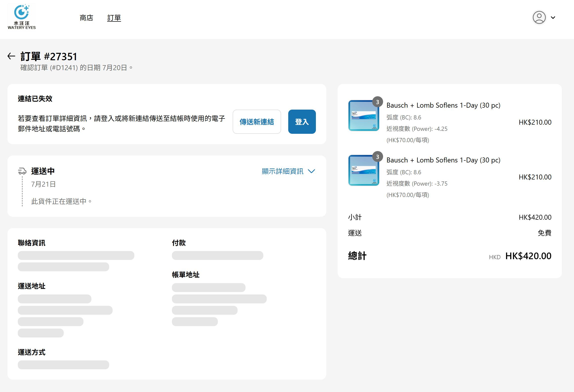Go back using the left arrow icon
This screenshot has width=574, height=392.
[x=11, y=56]
